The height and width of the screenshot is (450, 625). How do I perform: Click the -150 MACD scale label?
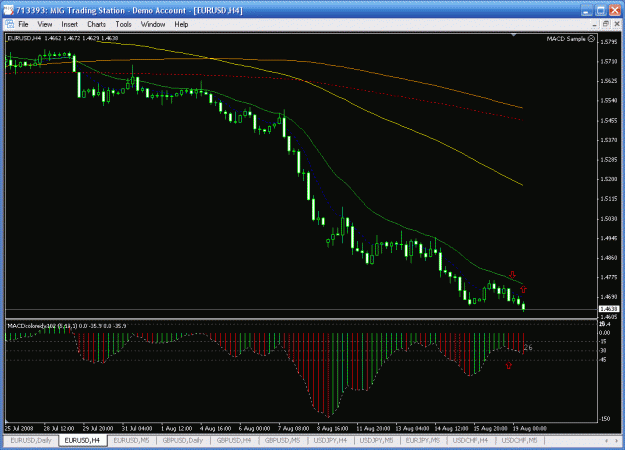pos(605,419)
